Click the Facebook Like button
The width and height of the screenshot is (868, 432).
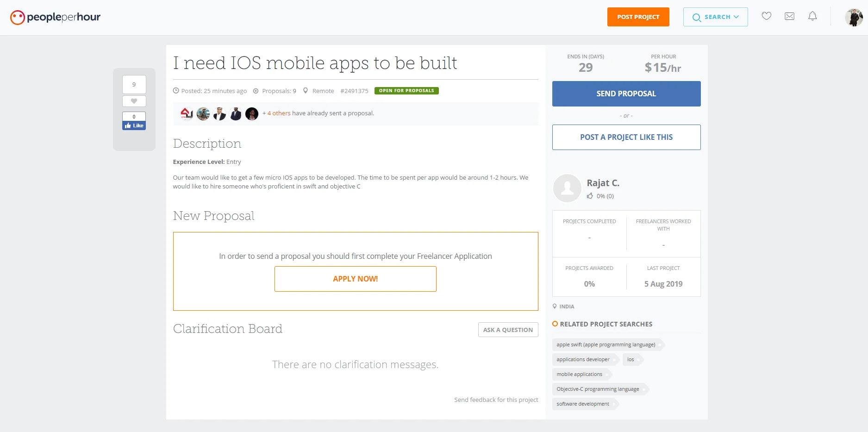point(134,125)
